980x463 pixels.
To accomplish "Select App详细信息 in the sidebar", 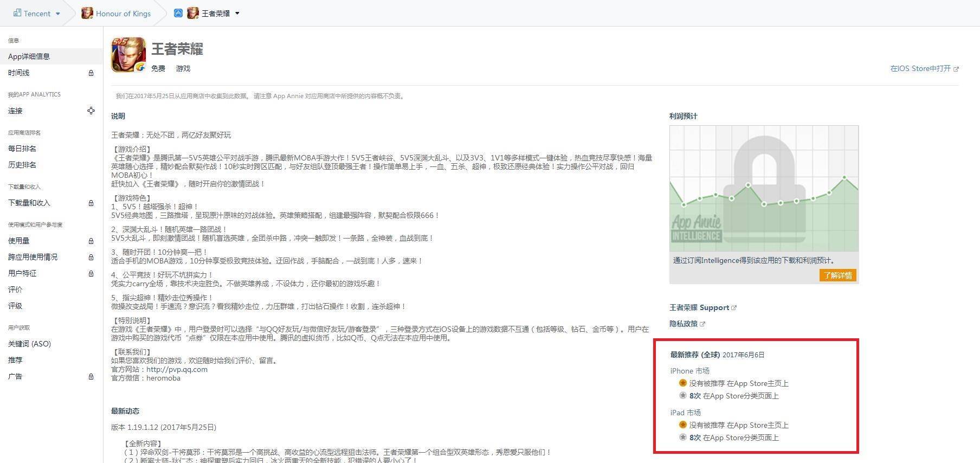I will point(51,56).
